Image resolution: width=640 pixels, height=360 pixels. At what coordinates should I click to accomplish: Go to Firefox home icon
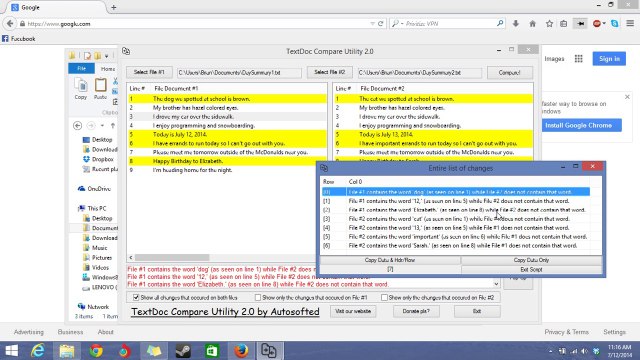pyautogui.click(x=532, y=24)
